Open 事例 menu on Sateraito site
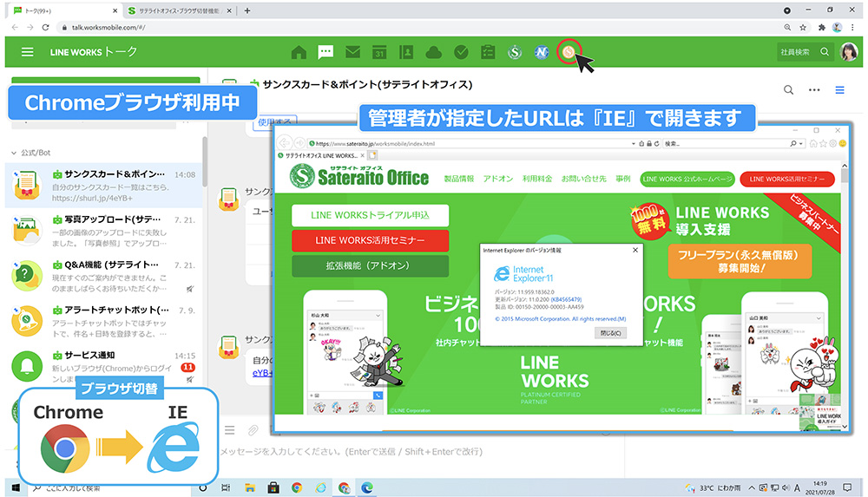 [x=623, y=179]
